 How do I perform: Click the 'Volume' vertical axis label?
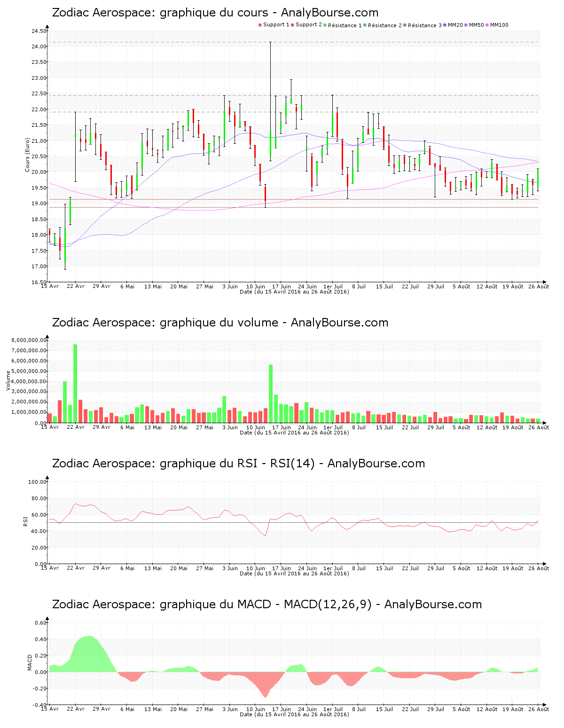click(x=8, y=380)
